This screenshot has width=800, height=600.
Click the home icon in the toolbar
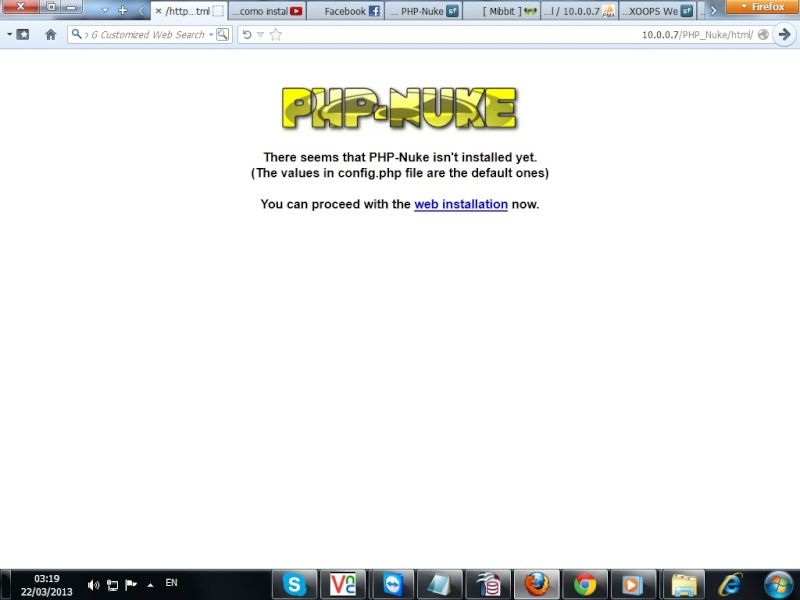50,35
